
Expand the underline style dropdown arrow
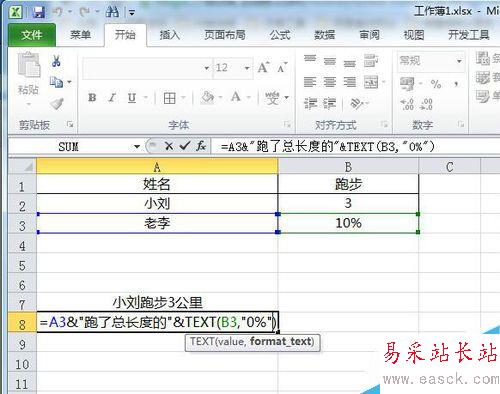pos(146,98)
